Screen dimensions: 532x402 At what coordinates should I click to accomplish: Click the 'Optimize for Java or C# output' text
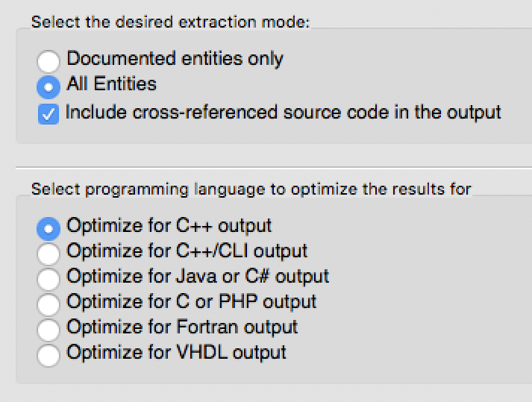tap(198, 277)
